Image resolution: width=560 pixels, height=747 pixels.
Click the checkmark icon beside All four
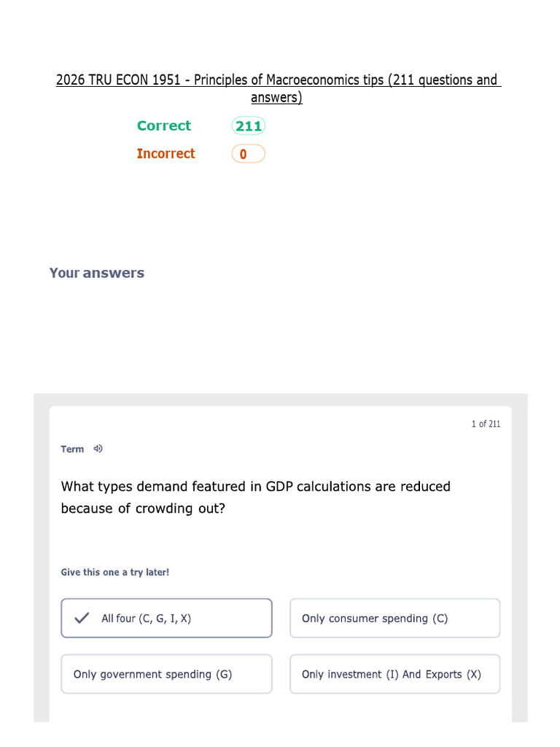pos(82,619)
